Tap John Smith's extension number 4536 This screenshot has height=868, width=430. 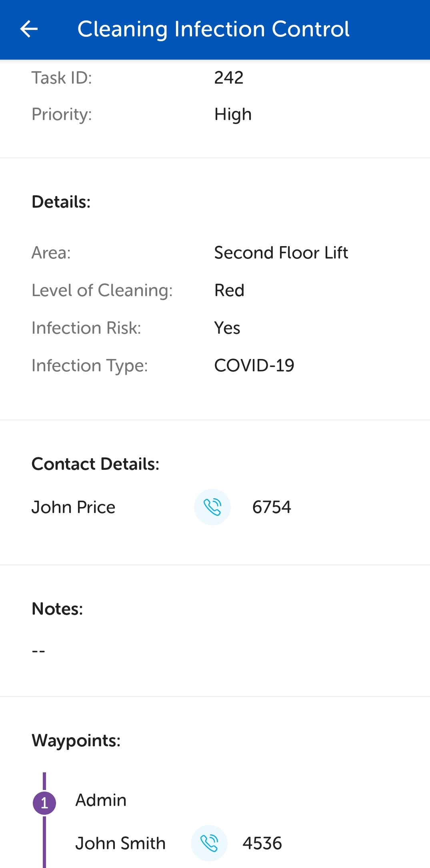(x=262, y=843)
